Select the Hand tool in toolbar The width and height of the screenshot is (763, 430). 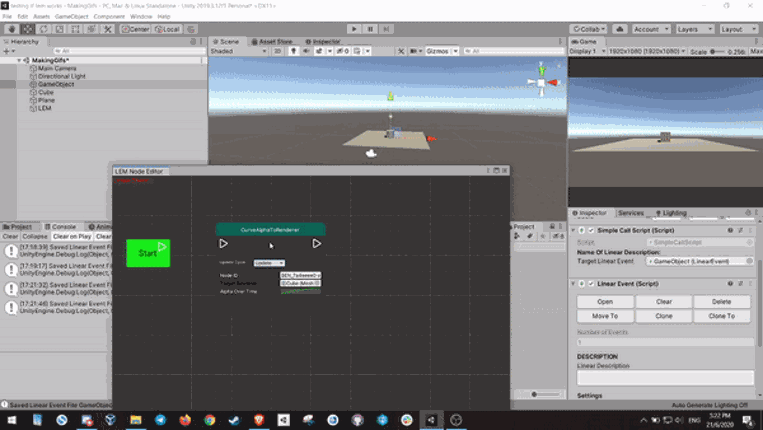tap(12, 29)
